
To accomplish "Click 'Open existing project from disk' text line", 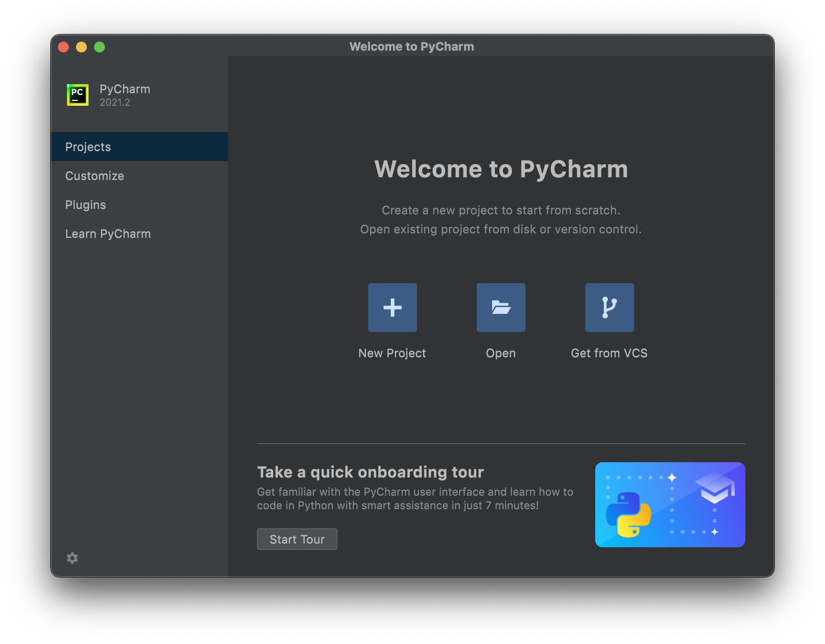I will [501, 229].
